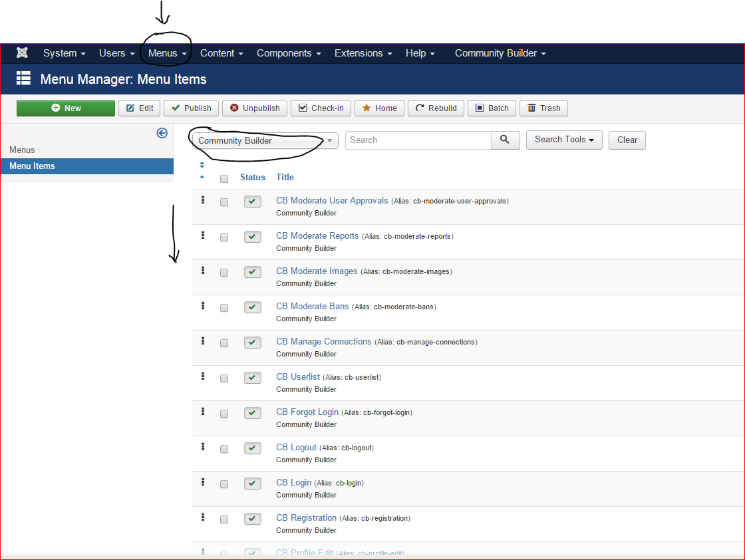Toggle published status of CB Moderate Bans

252,307
